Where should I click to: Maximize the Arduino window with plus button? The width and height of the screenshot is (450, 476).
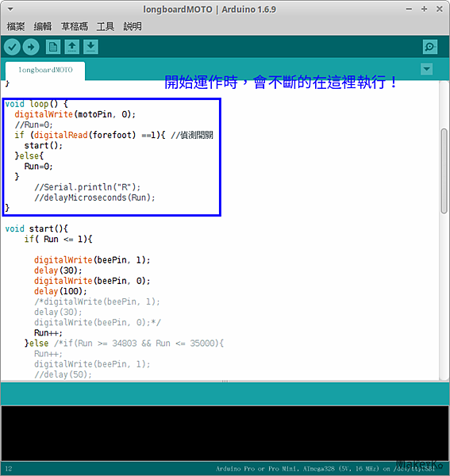[x=424, y=10]
